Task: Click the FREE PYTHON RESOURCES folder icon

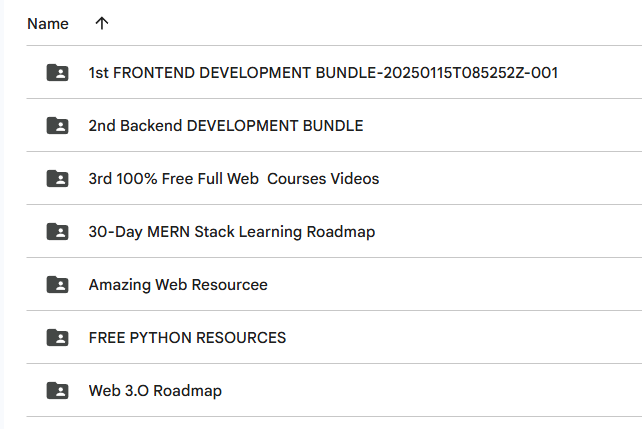Action: [57, 337]
